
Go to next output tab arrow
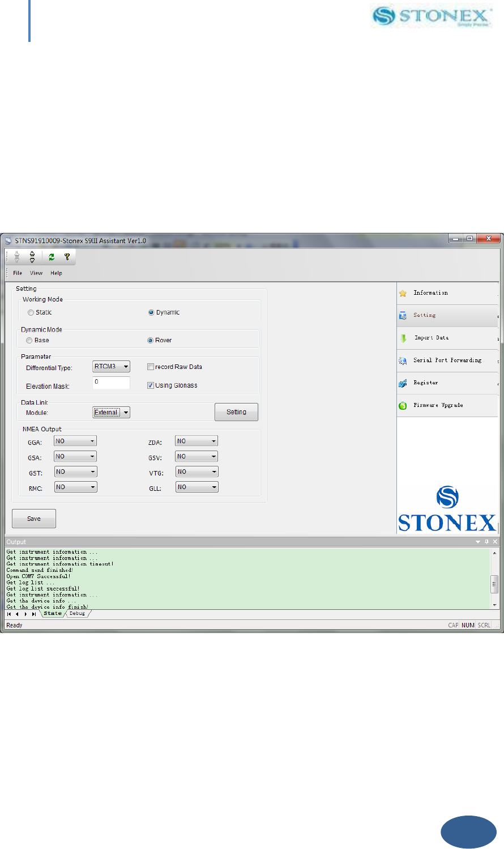click(25, 614)
